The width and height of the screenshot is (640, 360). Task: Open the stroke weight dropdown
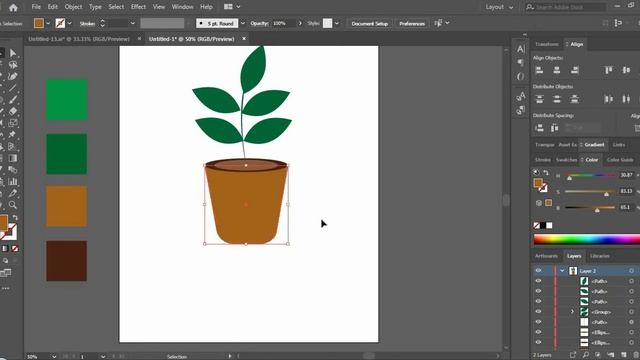pyautogui.click(x=132, y=23)
